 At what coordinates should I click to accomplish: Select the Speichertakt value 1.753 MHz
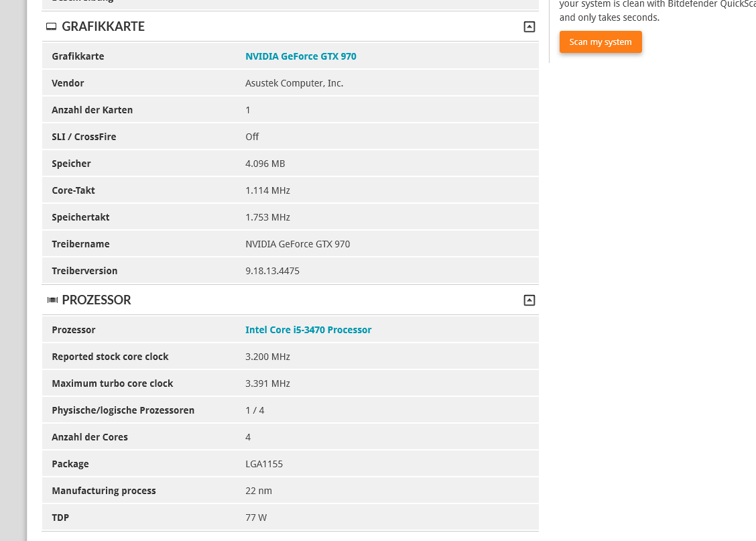pos(267,217)
